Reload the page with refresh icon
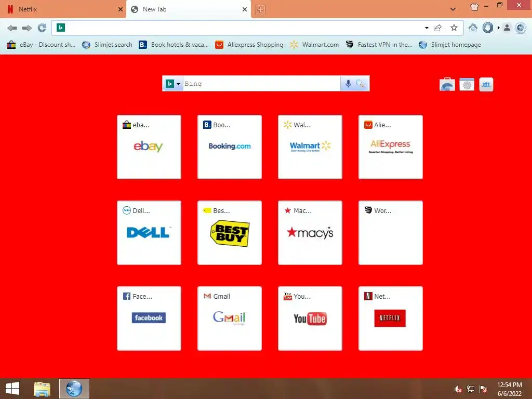The image size is (532, 399). click(42, 28)
